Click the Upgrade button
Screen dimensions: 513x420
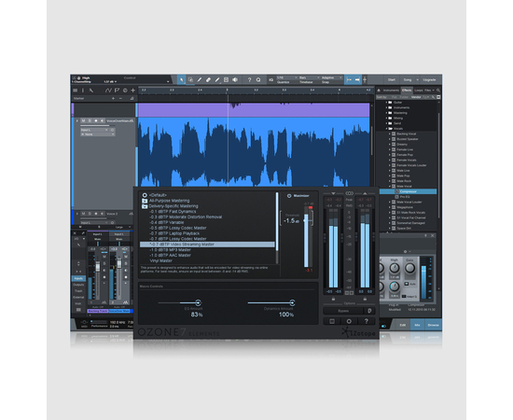coord(429,79)
